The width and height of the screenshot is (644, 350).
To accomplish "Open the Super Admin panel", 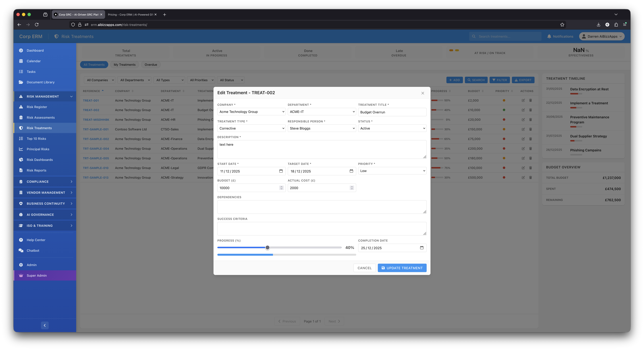I will 37,275.
